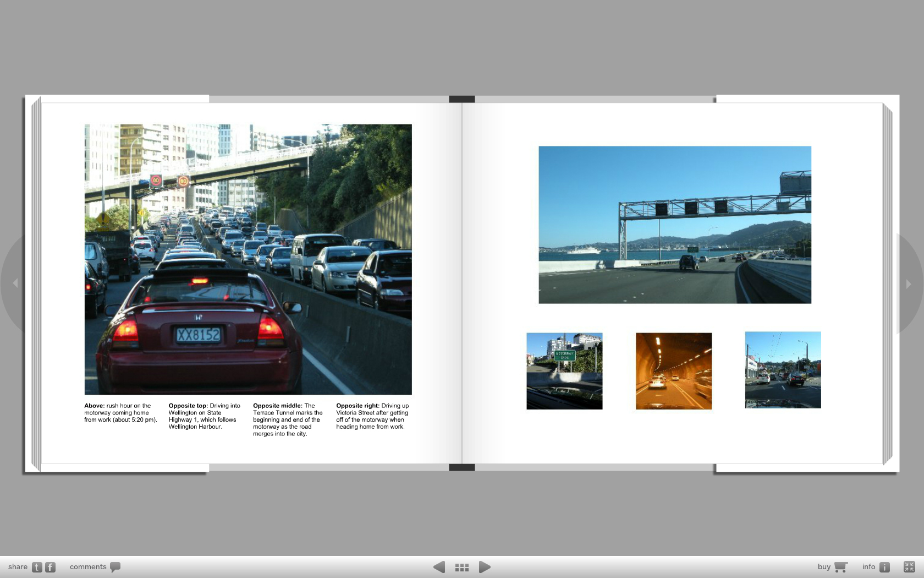
Task: Share the book on Facebook
Action: (x=50, y=567)
